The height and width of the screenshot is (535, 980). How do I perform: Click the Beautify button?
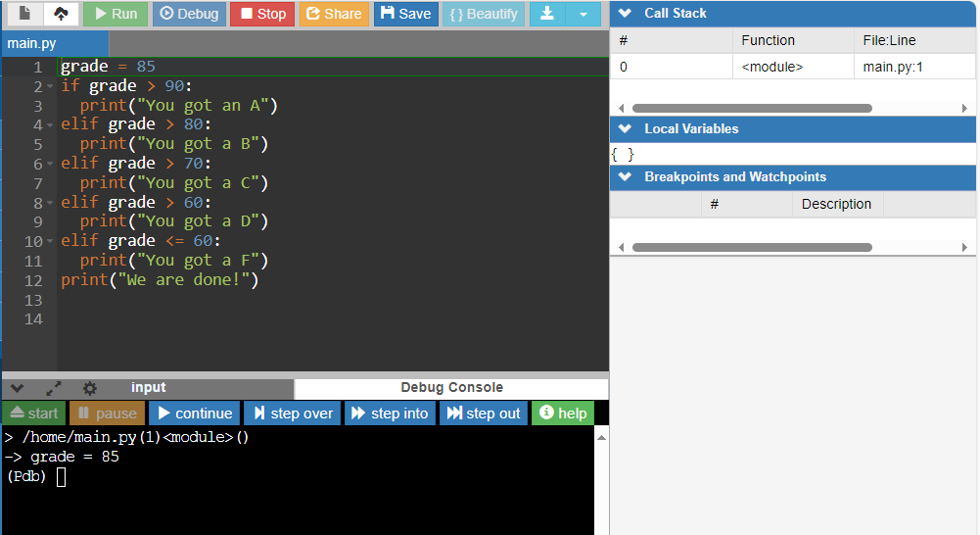tap(483, 14)
